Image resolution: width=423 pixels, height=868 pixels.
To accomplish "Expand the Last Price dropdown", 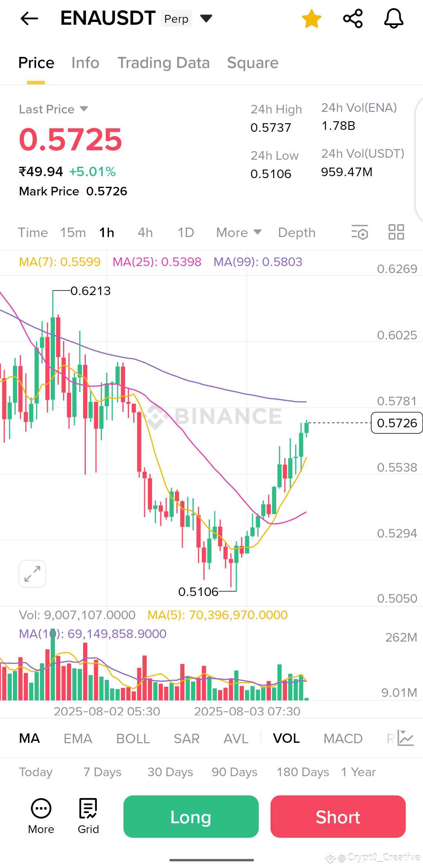I will click(54, 109).
